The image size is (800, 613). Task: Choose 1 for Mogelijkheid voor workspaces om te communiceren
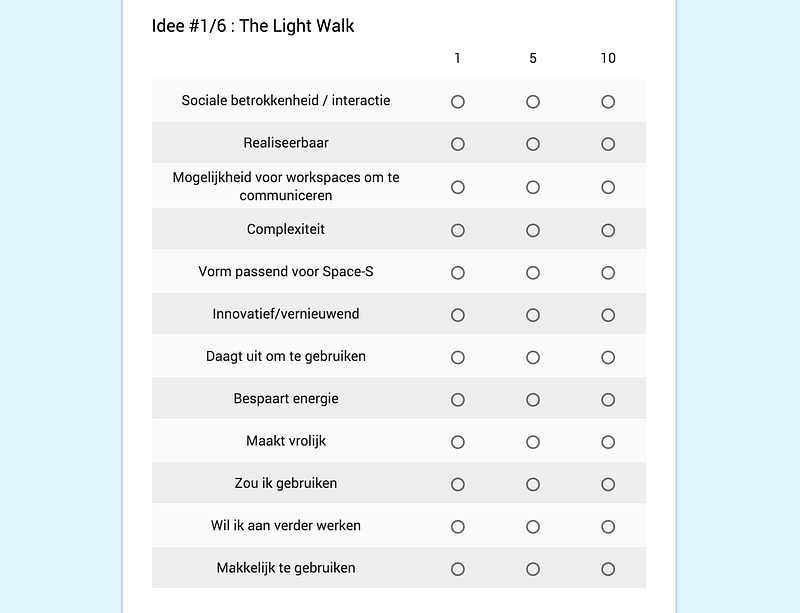pyautogui.click(x=458, y=187)
